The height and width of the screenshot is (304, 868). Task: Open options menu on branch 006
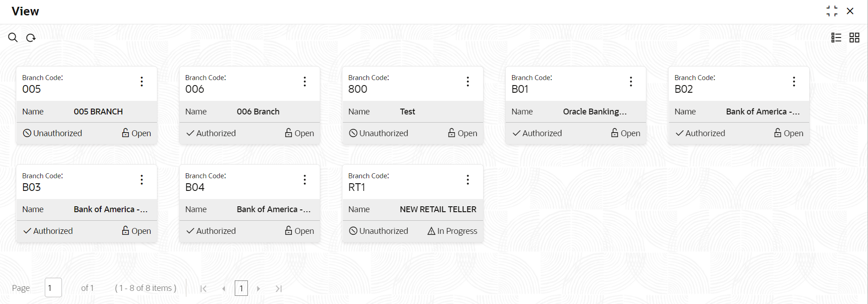(x=304, y=81)
